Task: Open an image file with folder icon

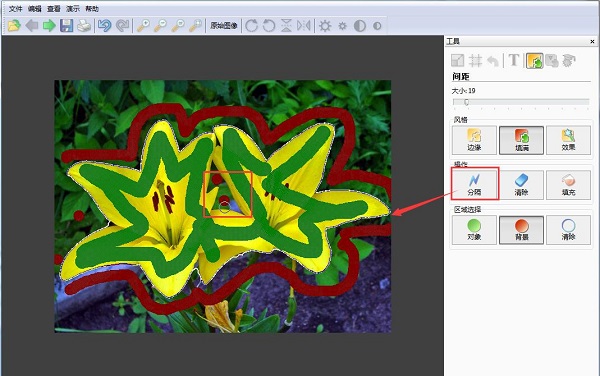Action: click(14, 26)
